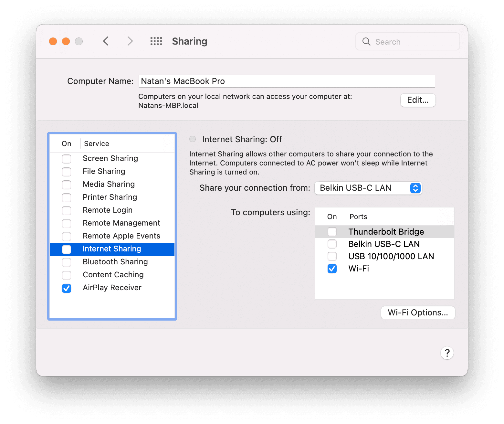Select the Belkin USB-C LAN port row
Image resolution: width=504 pixels, height=424 pixels.
(385, 244)
